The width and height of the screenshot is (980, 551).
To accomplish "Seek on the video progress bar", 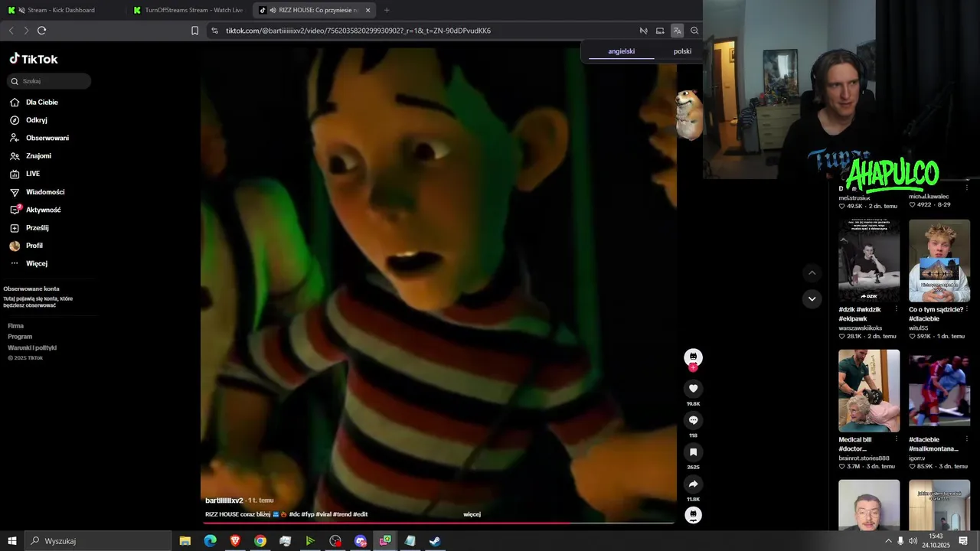I will point(438,523).
